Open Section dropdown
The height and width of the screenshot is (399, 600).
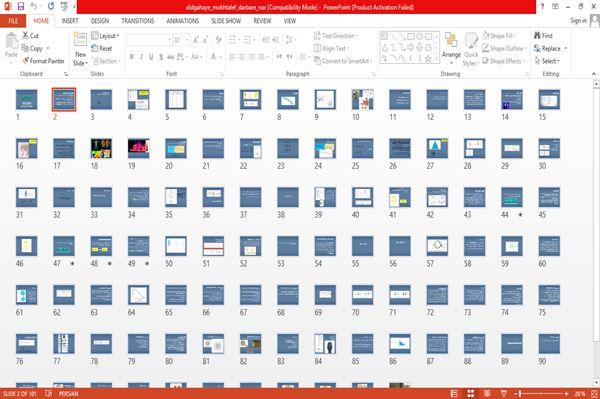tap(106, 61)
